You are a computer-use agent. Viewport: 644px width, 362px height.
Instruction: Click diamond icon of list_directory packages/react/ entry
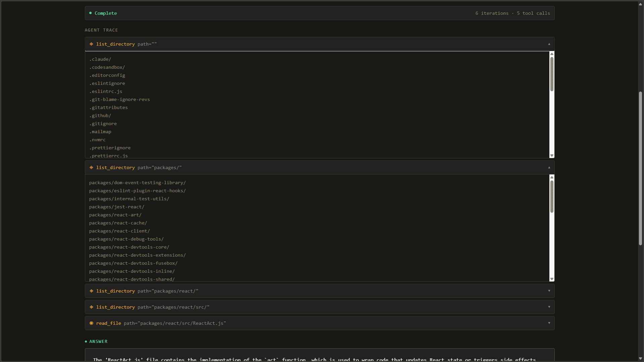91,291
